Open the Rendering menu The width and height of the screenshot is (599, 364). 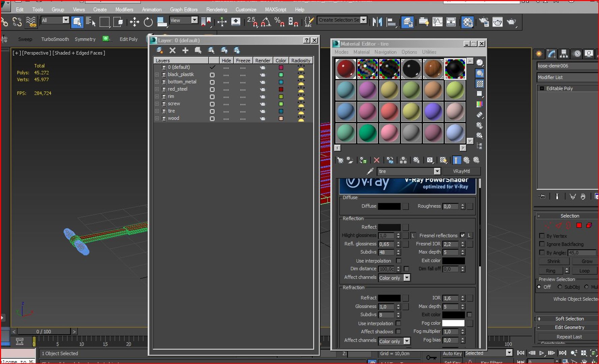216,9
